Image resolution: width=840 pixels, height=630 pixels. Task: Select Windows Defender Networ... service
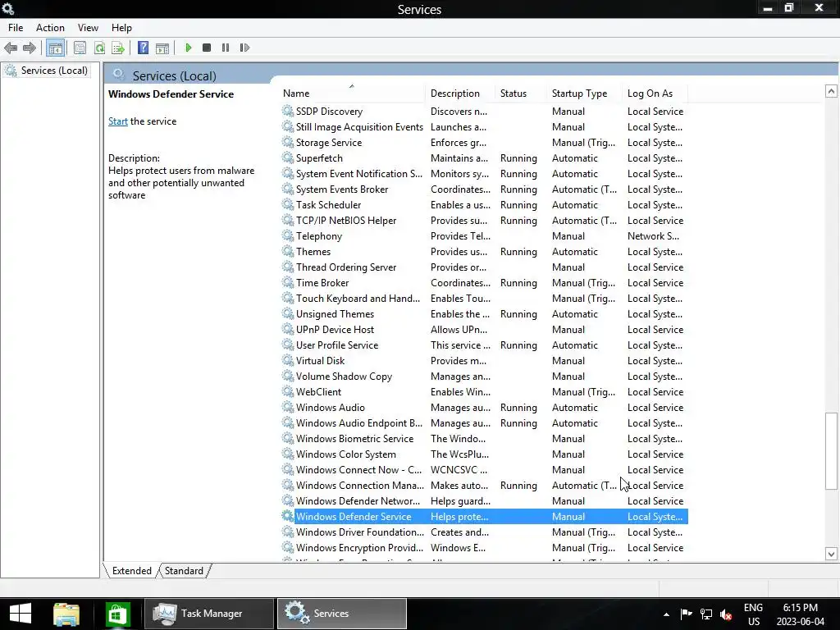tap(358, 501)
